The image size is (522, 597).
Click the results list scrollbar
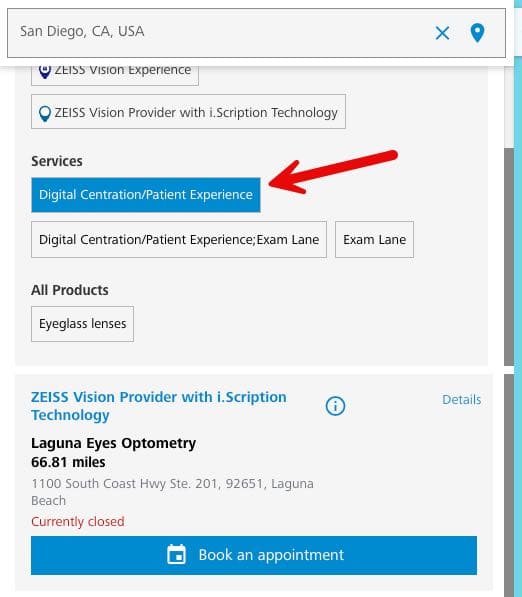(x=509, y=485)
